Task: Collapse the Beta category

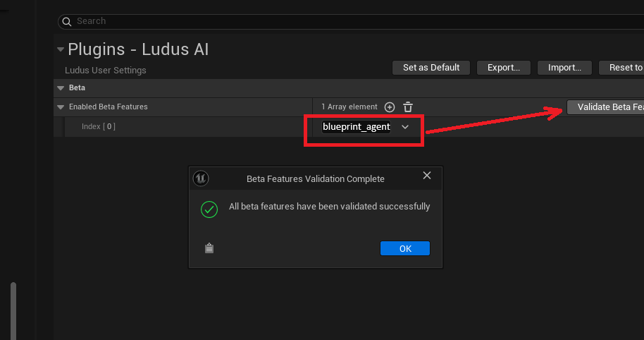Action: click(61, 88)
